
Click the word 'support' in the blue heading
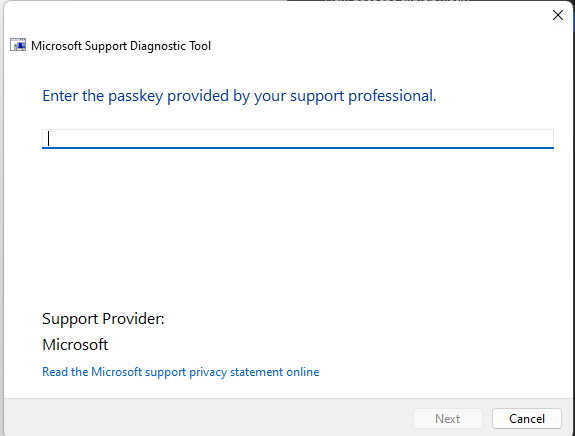coord(317,97)
